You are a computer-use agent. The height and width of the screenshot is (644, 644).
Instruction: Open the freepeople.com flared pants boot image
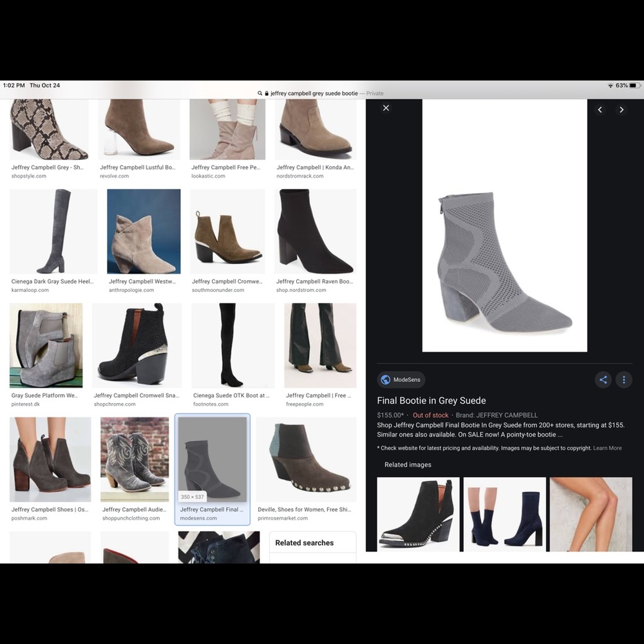320,345
